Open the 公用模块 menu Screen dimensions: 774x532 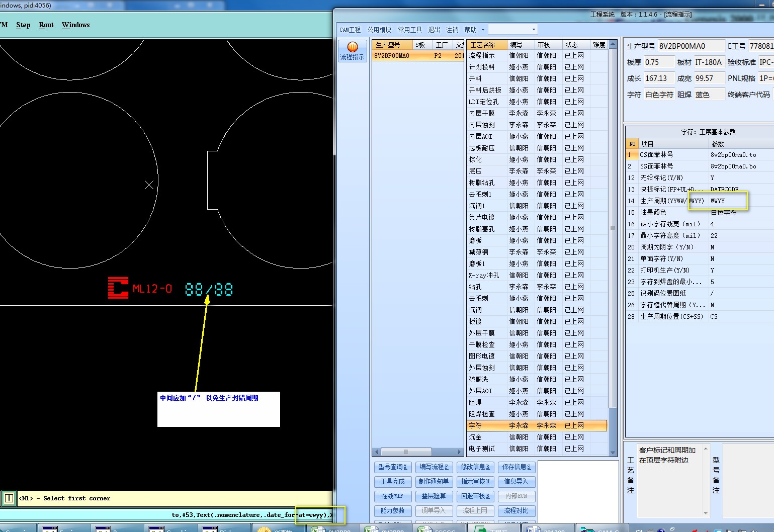[379, 30]
